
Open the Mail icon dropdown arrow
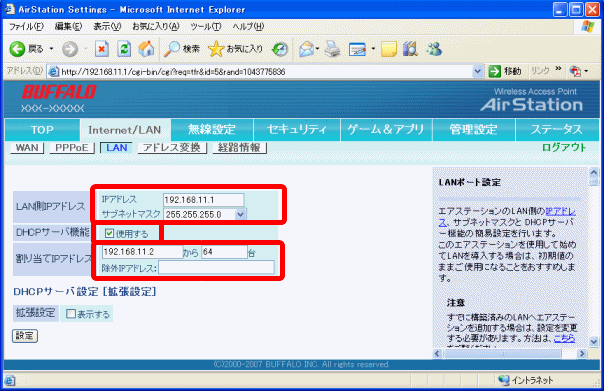click(x=317, y=49)
